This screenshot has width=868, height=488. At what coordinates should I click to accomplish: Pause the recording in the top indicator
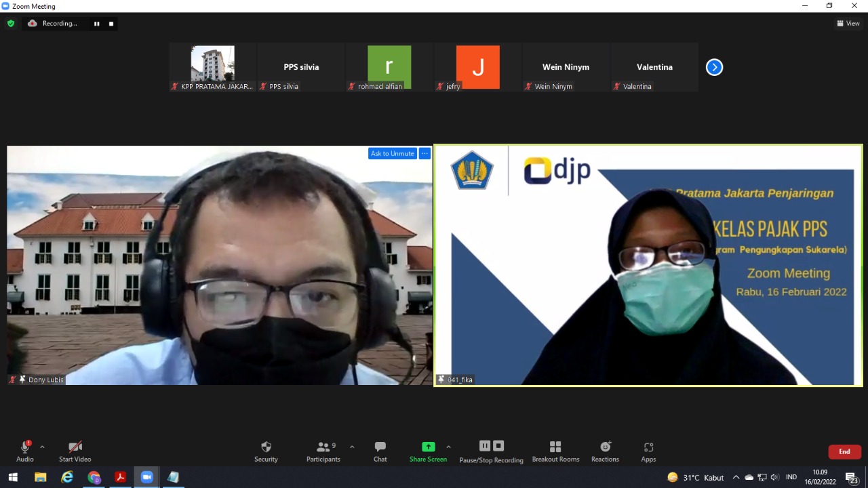pos(96,24)
